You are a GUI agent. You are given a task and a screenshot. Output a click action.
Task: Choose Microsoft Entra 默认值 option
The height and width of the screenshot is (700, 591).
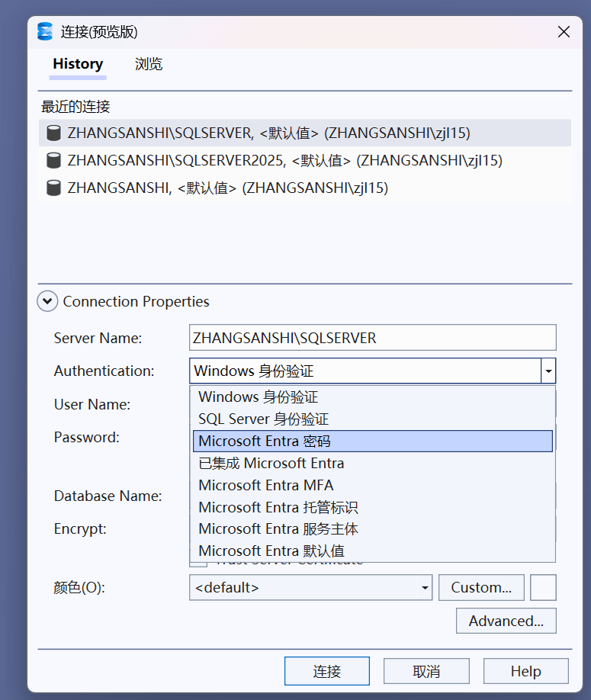pyautogui.click(x=373, y=551)
